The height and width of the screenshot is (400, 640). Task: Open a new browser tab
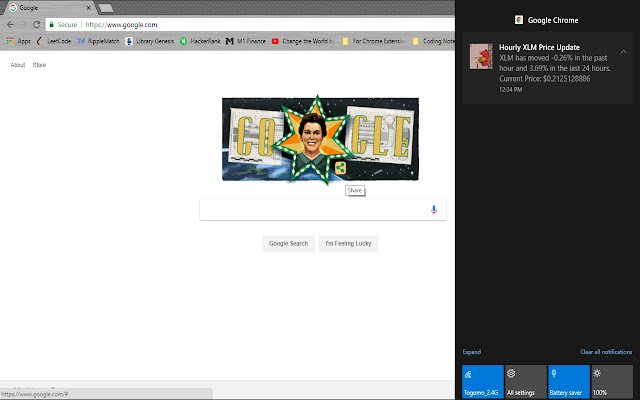pos(106,8)
